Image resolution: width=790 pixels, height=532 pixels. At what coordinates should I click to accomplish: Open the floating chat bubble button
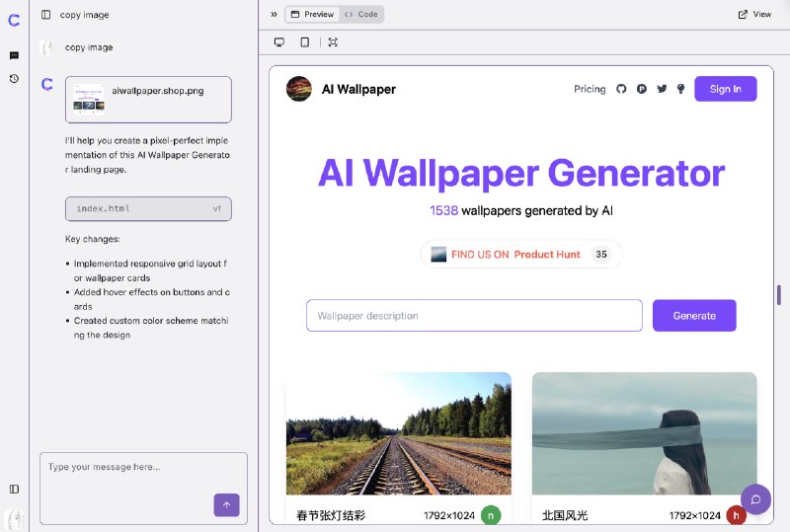pyautogui.click(x=755, y=499)
